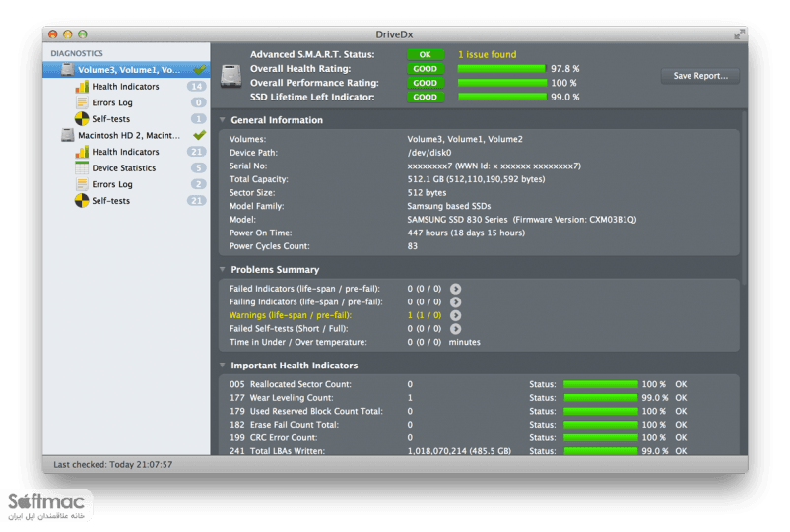Click the Overall Performance Rating progress bar
Image resolution: width=790 pixels, height=532 pixels.
[x=501, y=83]
